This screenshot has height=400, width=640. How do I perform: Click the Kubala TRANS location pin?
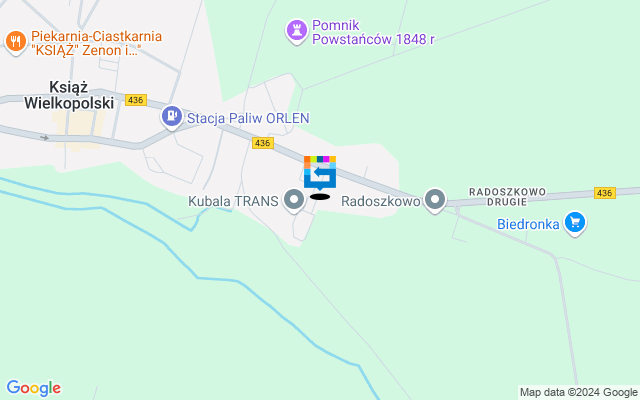tap(294, 200)
